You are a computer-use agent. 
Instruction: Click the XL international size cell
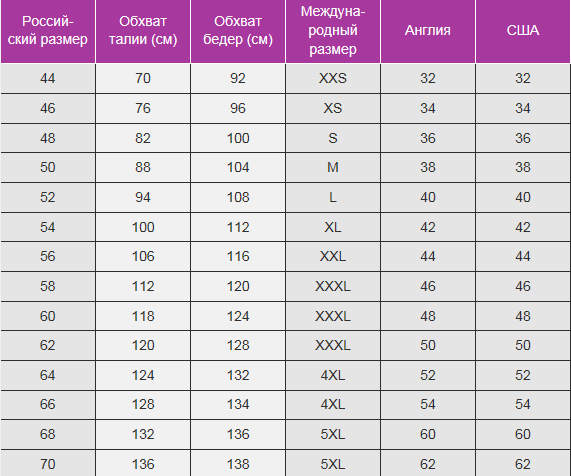click(x=333, y=227)
